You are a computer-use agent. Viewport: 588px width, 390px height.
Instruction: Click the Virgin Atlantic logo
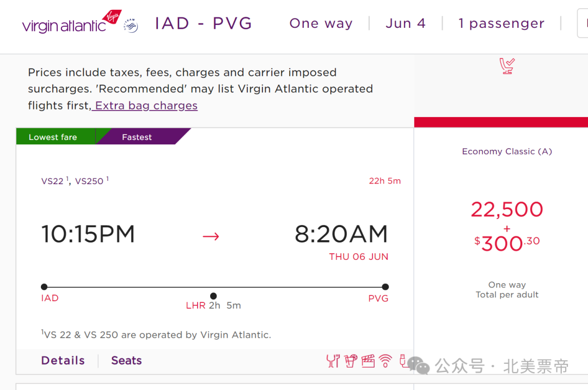coord(72,22)
